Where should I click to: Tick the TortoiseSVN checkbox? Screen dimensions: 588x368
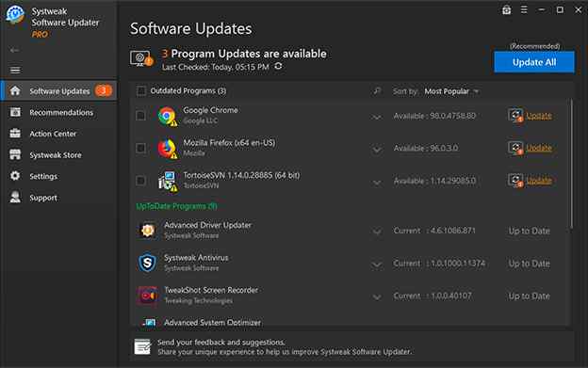(x=141, y=181)
